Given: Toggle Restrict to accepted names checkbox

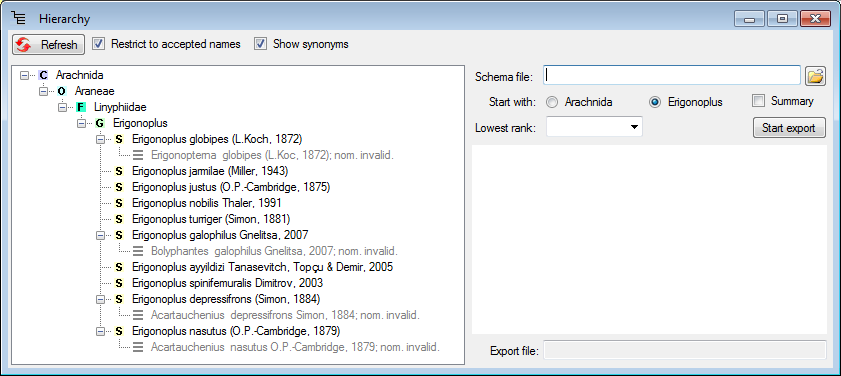Looking at the screenshot, I should pyautogui.click(x=98, y=44).
